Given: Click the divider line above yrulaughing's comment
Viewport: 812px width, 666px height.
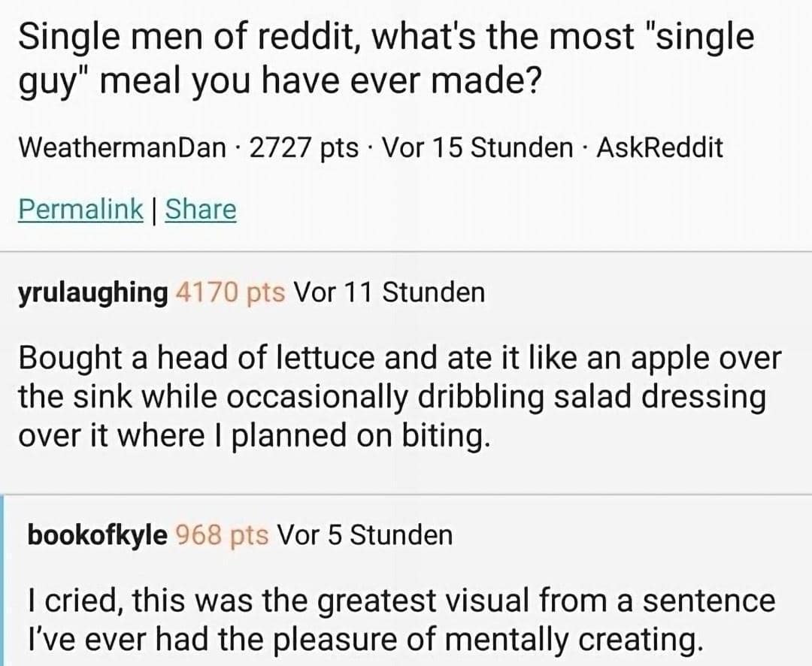Looking at the screenshot, I should click(x=406, y=251).
